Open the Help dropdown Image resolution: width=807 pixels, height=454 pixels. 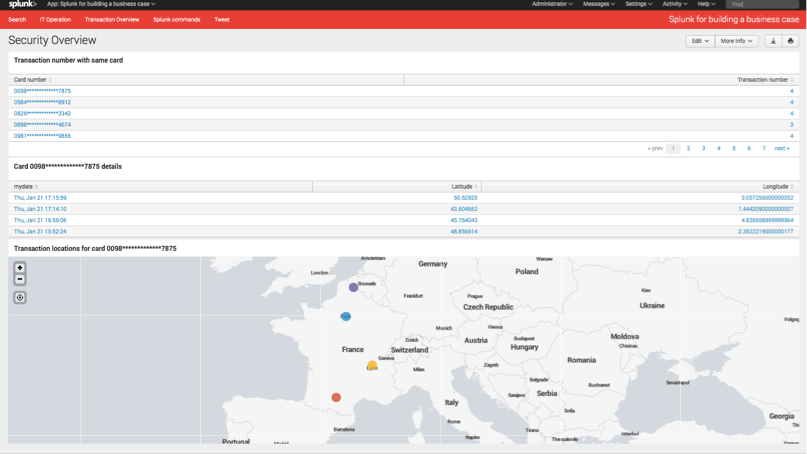706,4
